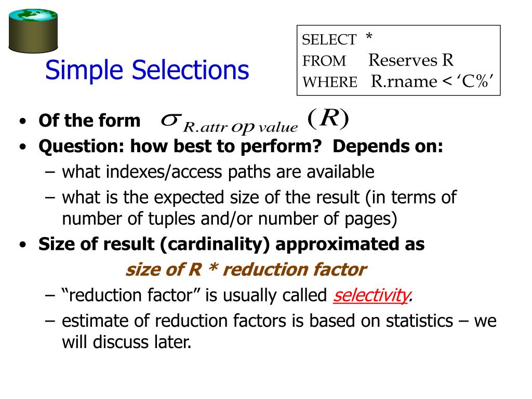The image size is (532, 399).
Task: Click 'what indexes/access paths are available' line
Action: pos(218,171)
